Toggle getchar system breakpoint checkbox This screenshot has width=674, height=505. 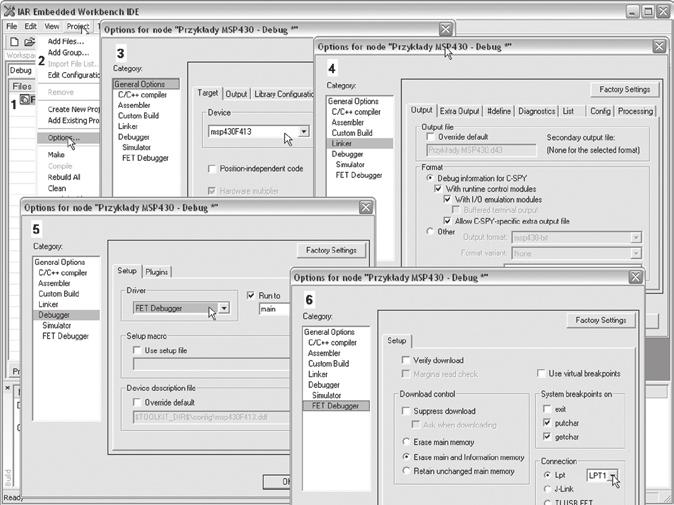547,437
